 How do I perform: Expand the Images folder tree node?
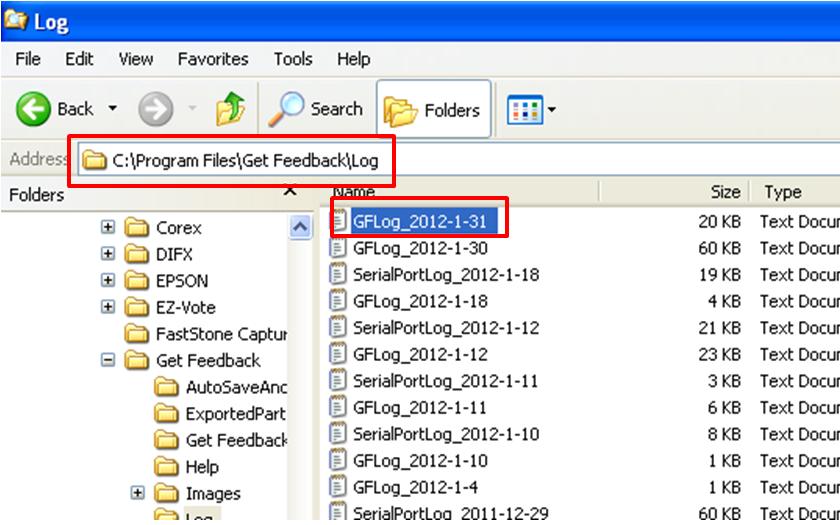[138, 494]
